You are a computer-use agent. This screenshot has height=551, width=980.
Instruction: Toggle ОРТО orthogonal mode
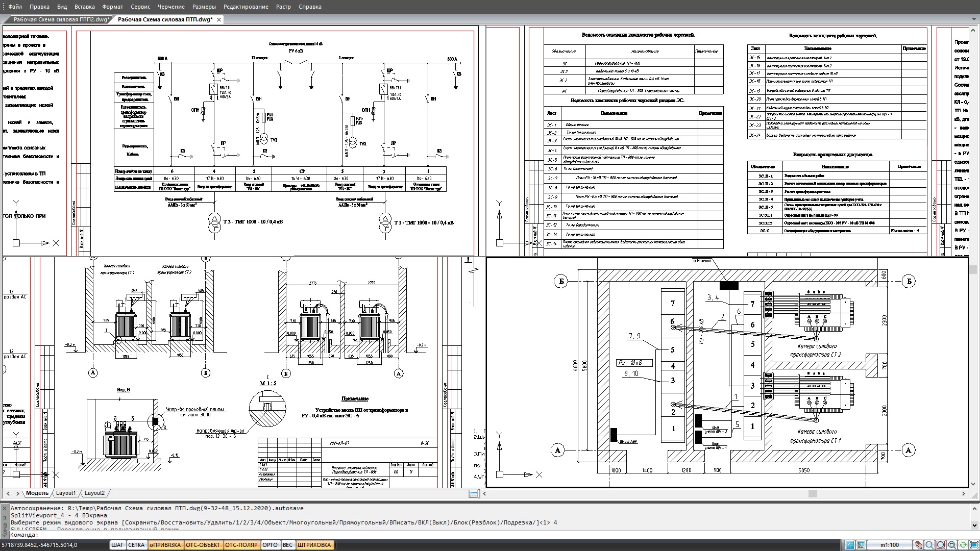(x=270, y=545)
